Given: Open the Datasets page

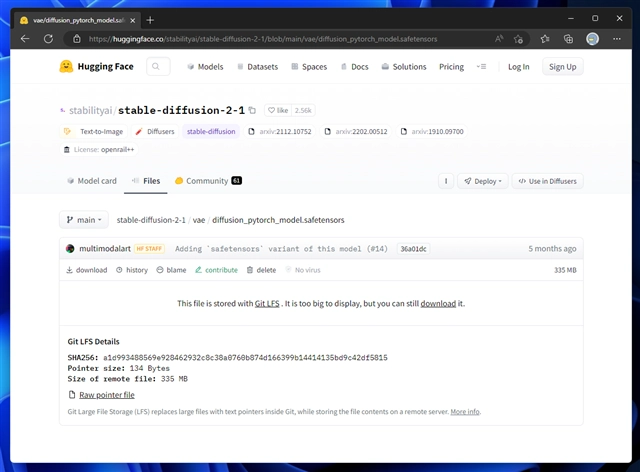Looking at the screenshot, I should tap(258, 67).
